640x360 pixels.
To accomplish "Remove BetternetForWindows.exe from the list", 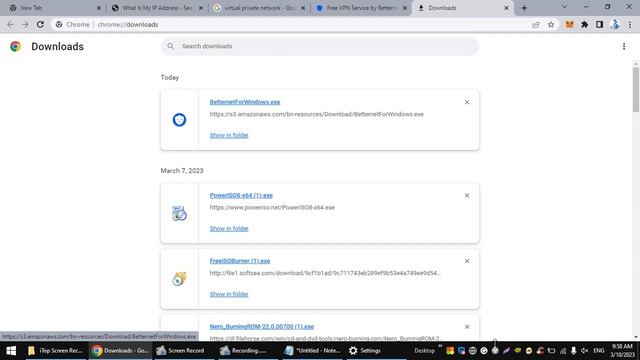I will [x=467, y=102].
